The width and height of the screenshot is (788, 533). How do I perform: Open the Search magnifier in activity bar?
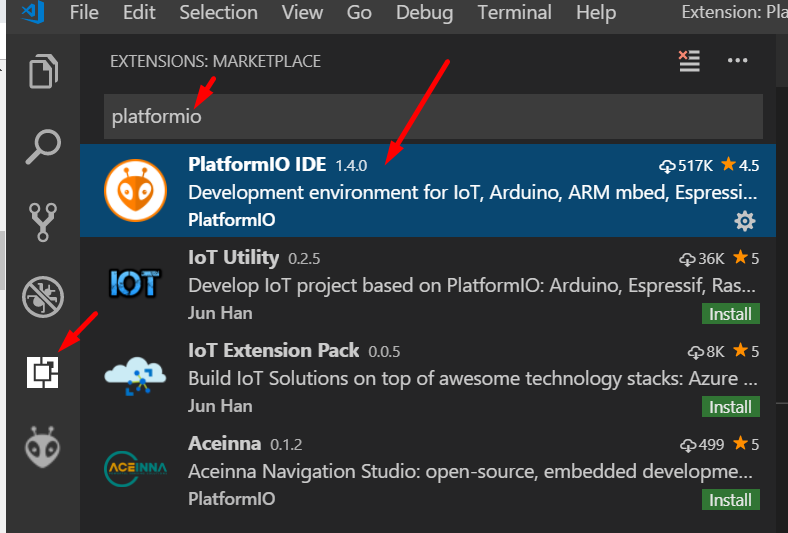[x=43, y=147]
